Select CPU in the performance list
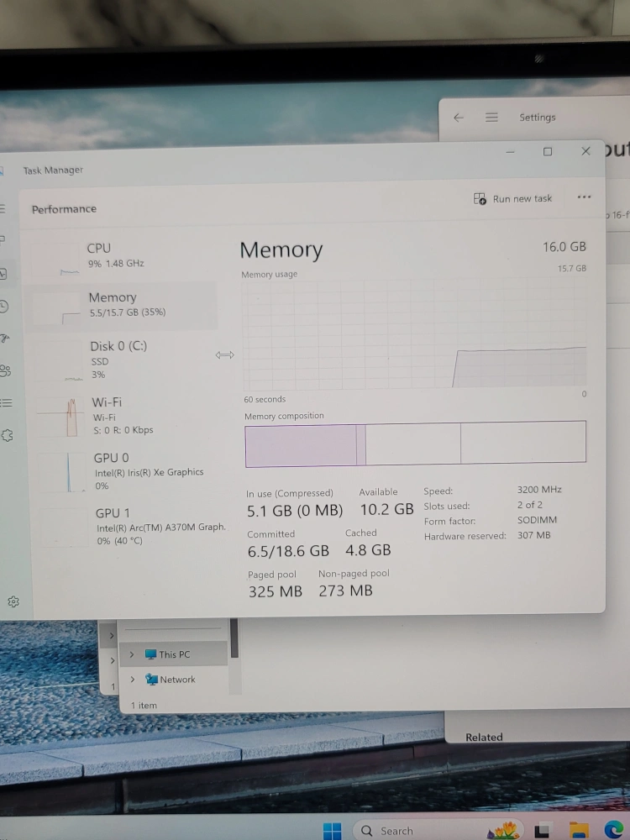 point(115,255)
